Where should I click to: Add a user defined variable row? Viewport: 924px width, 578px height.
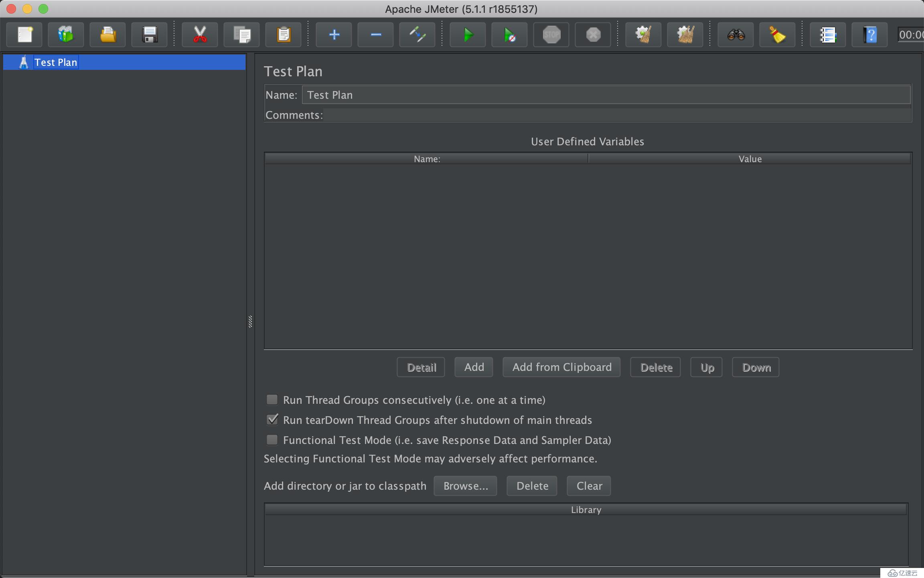click(474, 367)
